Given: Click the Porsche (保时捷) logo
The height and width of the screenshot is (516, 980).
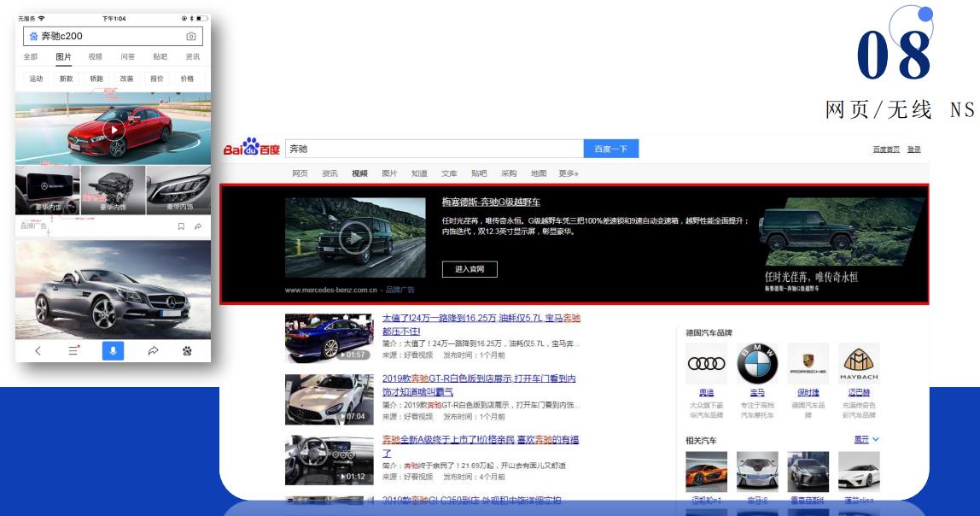Looking at the screenshot, I should 808,363.
